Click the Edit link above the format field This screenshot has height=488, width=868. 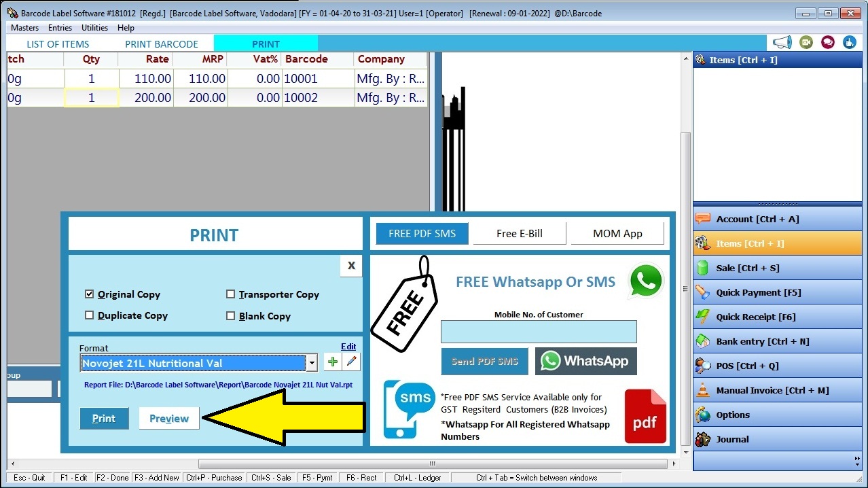tap(348, 347)
